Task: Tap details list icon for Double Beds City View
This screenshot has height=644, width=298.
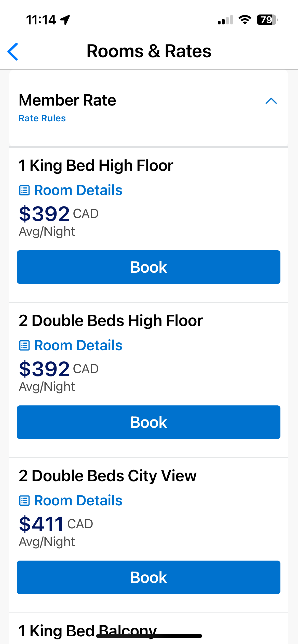Action: [x=24, y=501]
